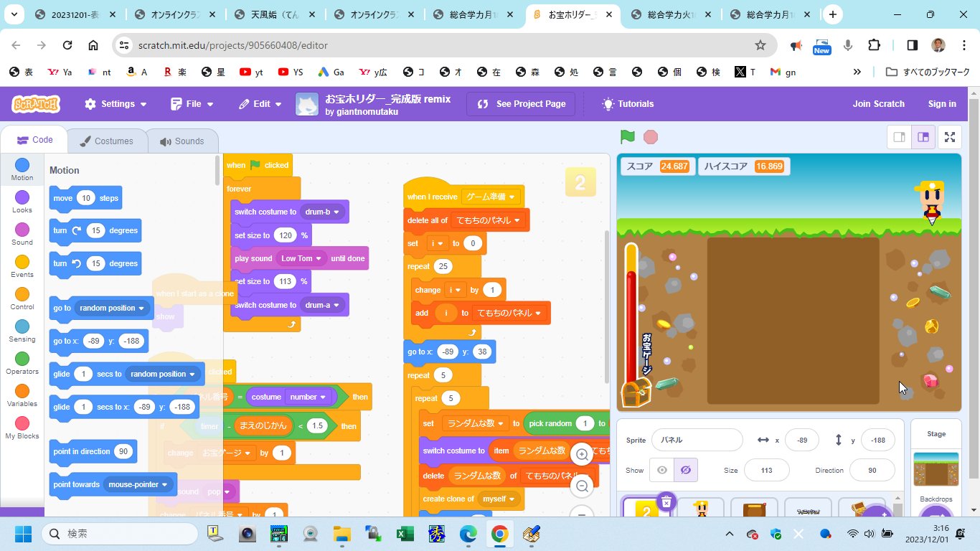
Task: Select the My Blocks category
Action: (22, 428)
